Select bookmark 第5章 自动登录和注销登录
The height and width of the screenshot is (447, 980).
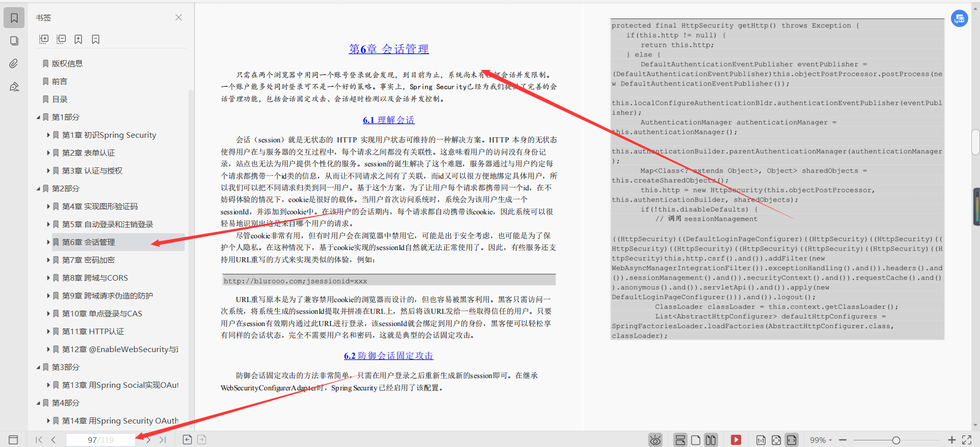(x=108, y=225)
